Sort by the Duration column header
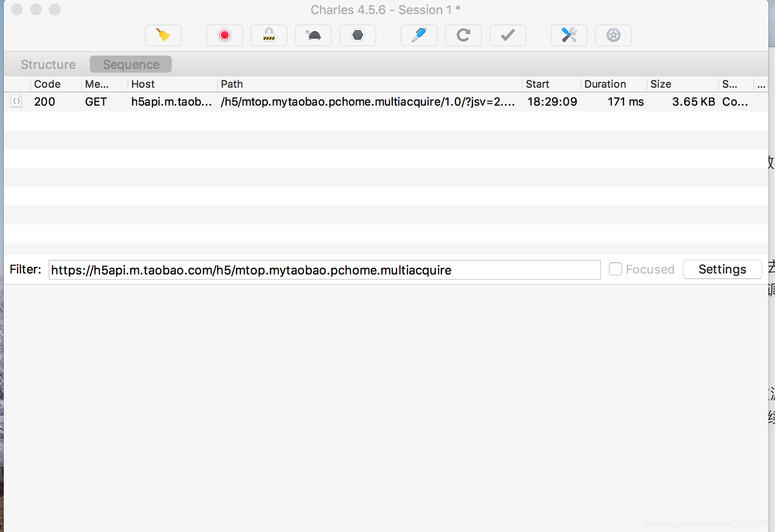The image size is (775, 532). [x=614, y=84]
